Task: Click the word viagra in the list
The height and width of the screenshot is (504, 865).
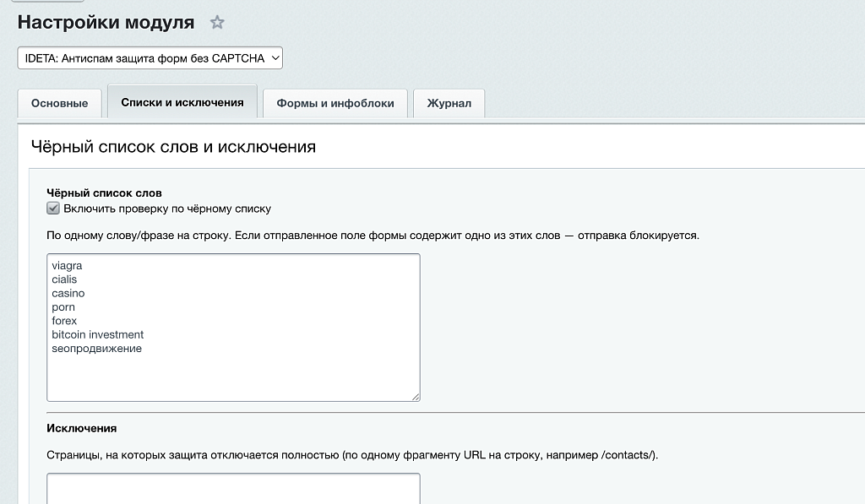Action: tap(67, 266)
